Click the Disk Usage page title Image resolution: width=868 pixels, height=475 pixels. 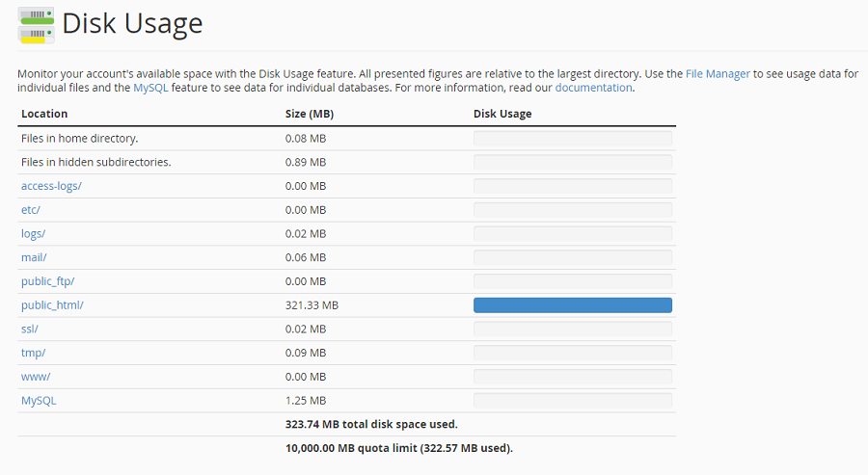point(132,24)
